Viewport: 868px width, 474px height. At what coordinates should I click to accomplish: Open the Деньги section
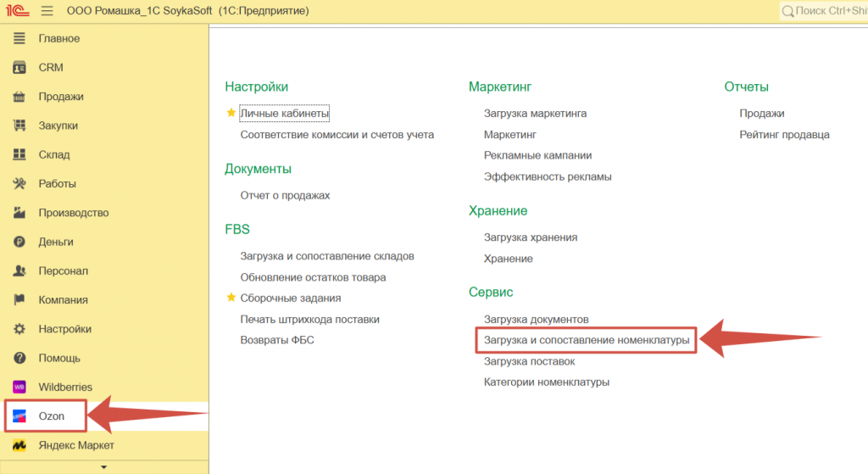click(56, 242)
